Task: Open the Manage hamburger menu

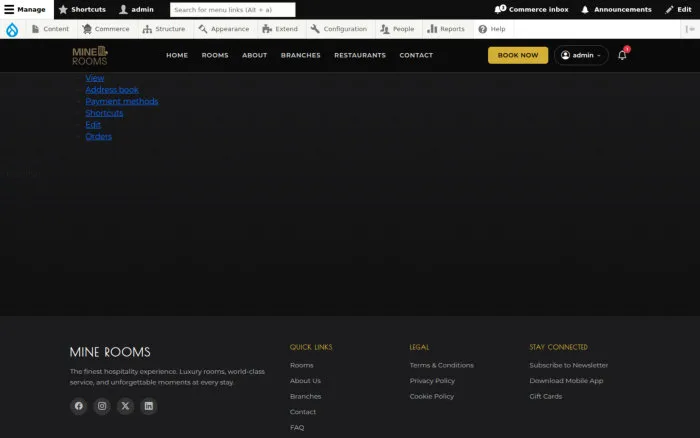Action: 25,9
